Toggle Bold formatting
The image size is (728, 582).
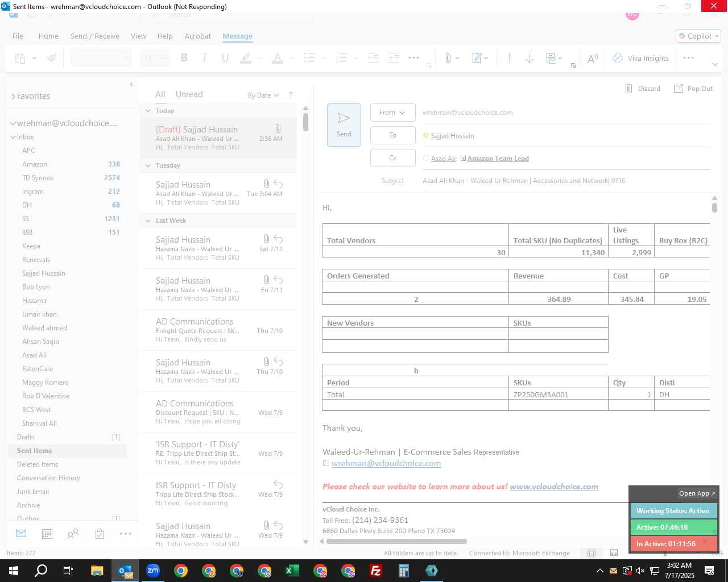click(x=184, y=58)
